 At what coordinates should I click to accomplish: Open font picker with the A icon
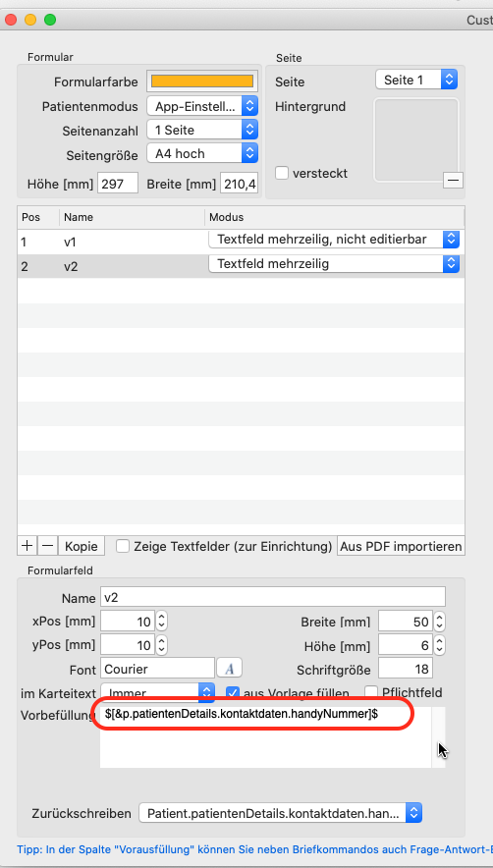point(230,669)
